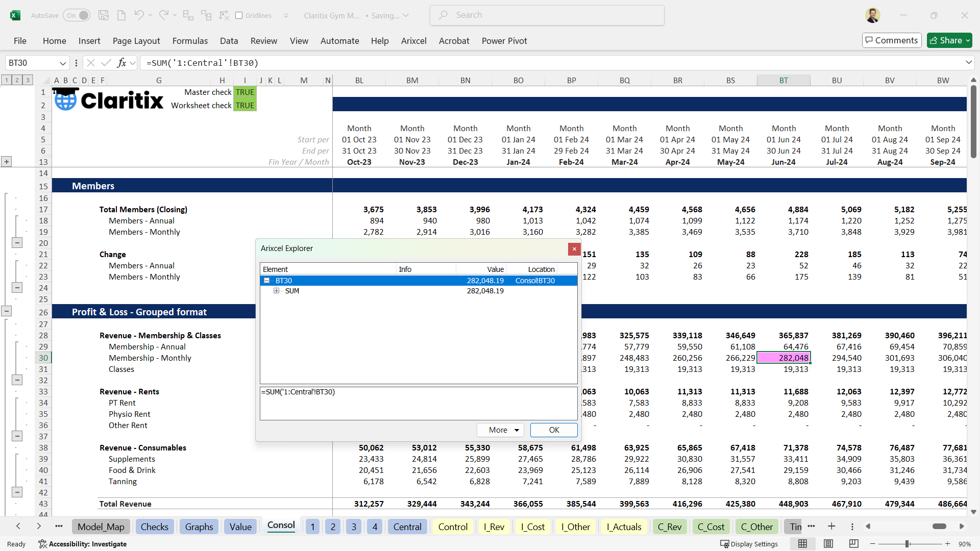This screenshot has width=980, height=551.
Task: Switch to the Central sheet tab
Action: pyautogui.click(x=407, y=527)
